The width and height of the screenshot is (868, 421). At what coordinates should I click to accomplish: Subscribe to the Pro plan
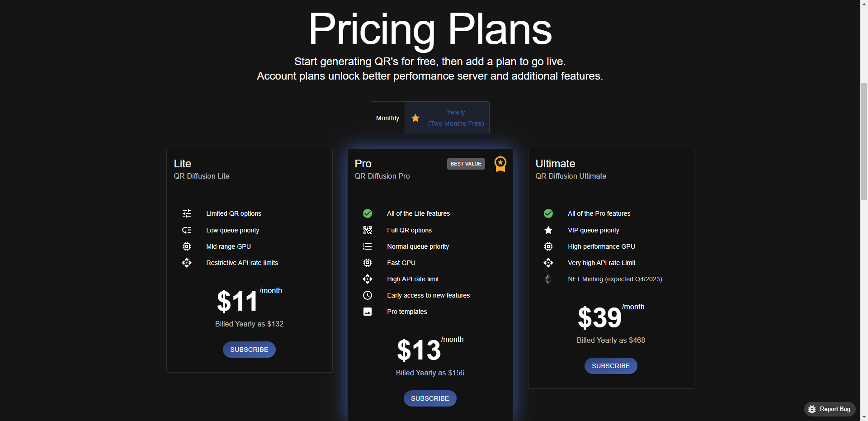coord(430,398)
